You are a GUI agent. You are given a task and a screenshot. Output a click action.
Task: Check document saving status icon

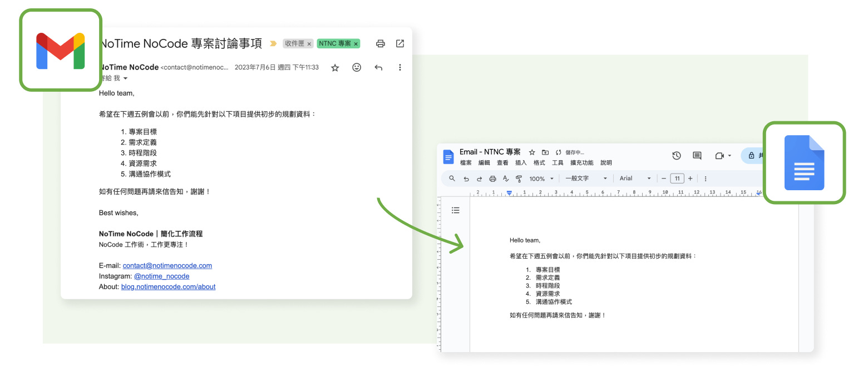pos(558,152)
